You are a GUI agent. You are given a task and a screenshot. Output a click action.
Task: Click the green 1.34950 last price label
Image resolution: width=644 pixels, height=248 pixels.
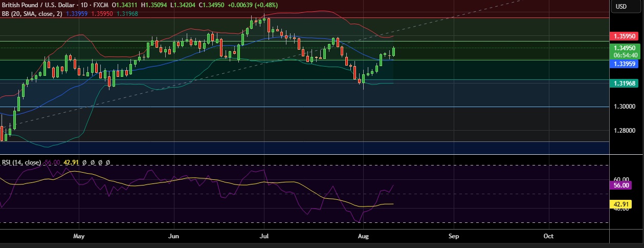tap(625, 48)
